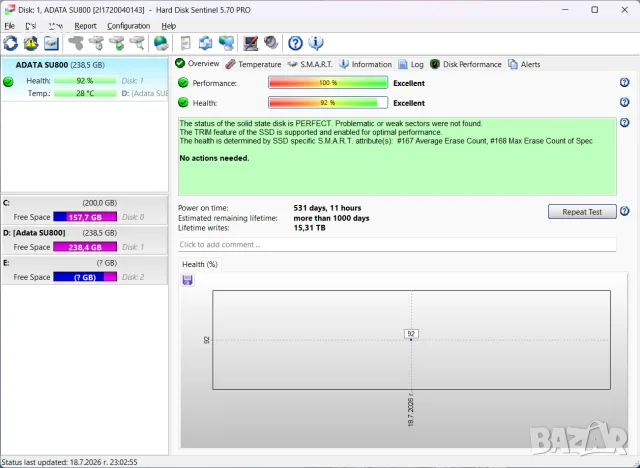Click the help icon beside Repeat Test
640x468 pixels.
pyautogui.click(x=624, y=211)
